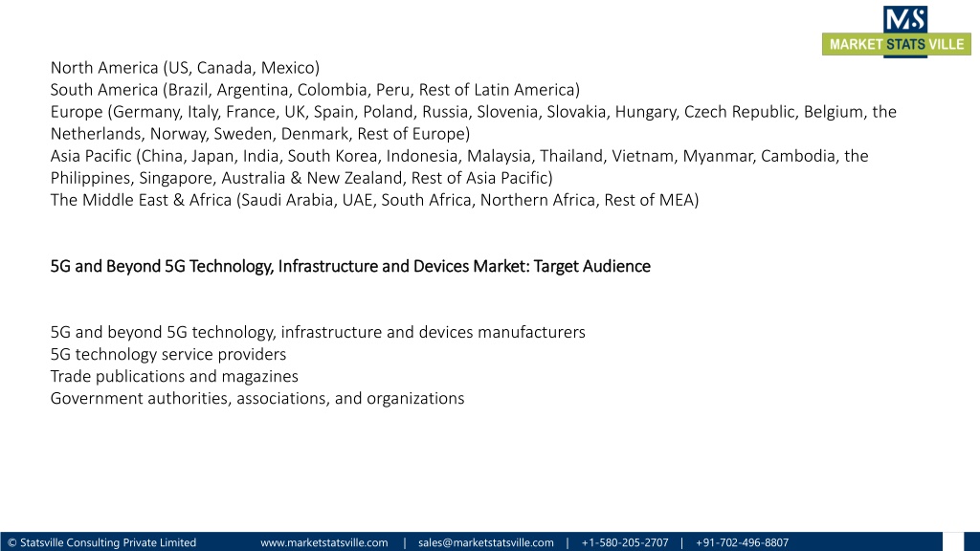Select the Trade publications and magazines line

coord(174,376)
